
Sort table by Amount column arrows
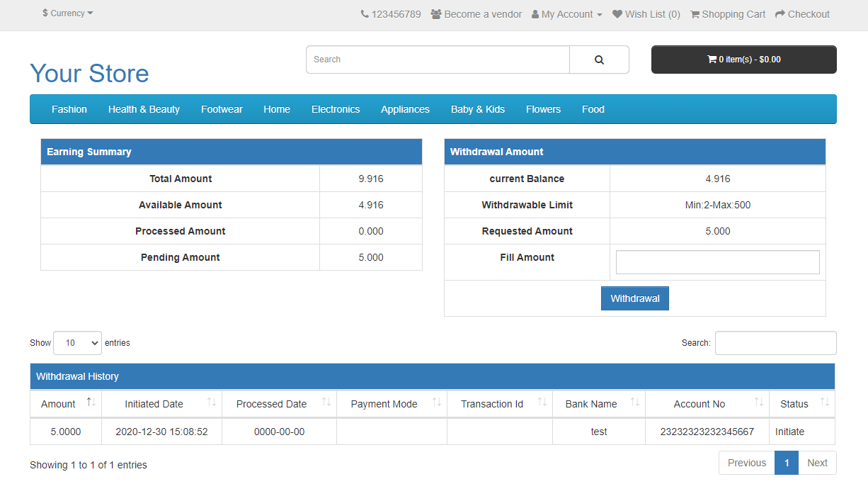[x=91, y=403]
